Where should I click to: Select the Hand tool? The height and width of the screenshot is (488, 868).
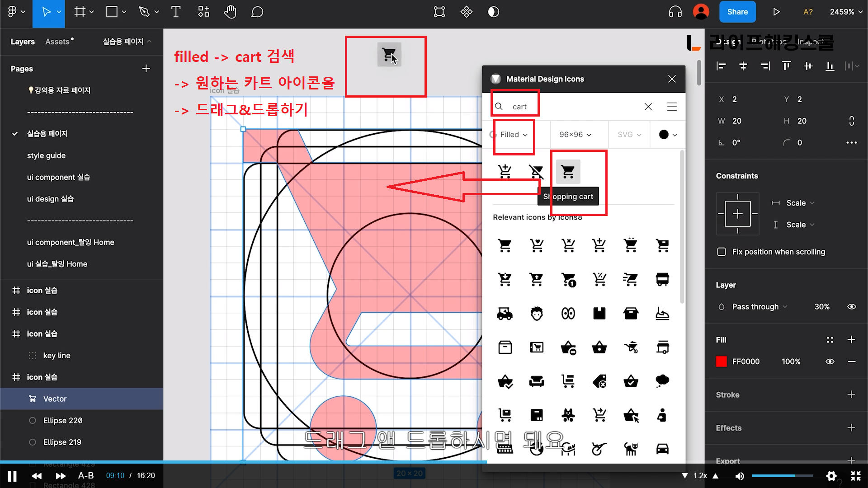click(x=230, y=12)
